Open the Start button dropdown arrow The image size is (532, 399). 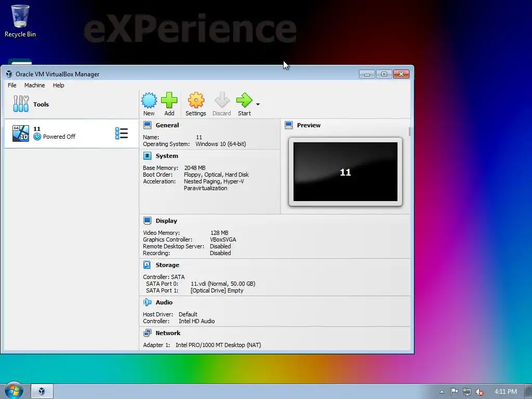258,104
